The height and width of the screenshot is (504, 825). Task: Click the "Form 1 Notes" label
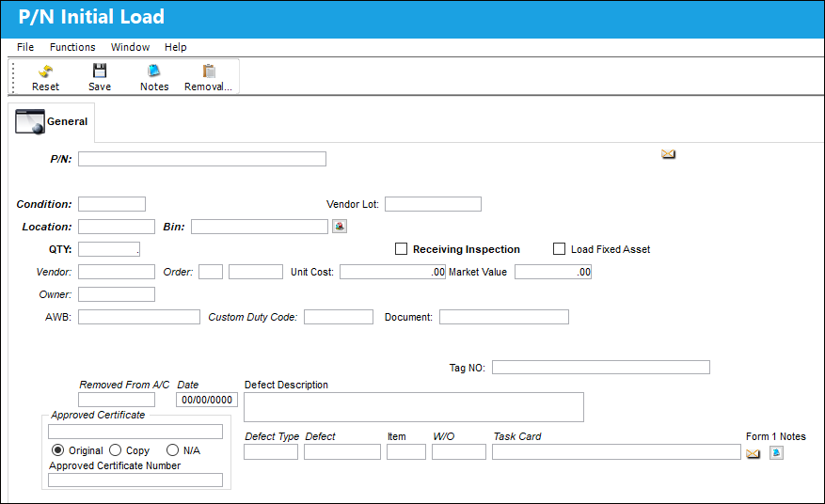tap(775, 436)
